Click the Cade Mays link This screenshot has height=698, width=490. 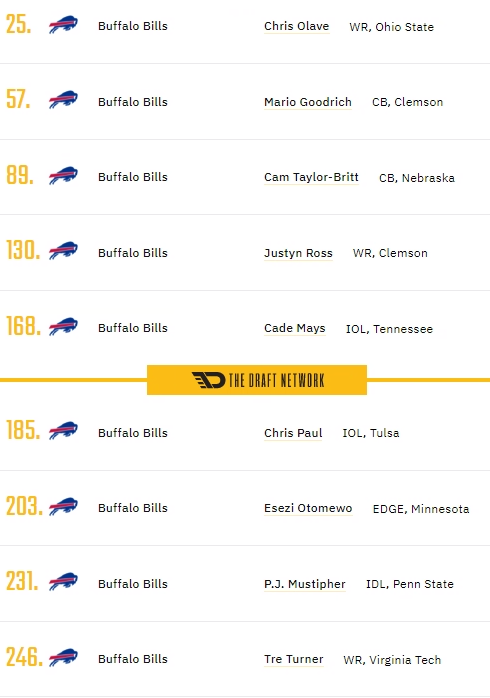click(x=295, y=328)
